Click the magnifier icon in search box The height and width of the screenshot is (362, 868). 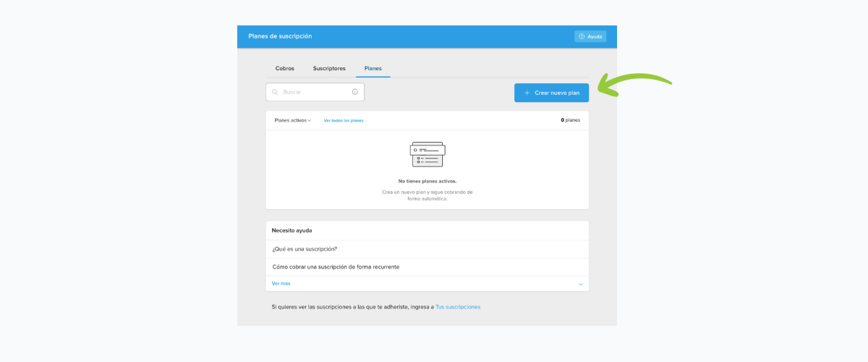tap(275, 92)
